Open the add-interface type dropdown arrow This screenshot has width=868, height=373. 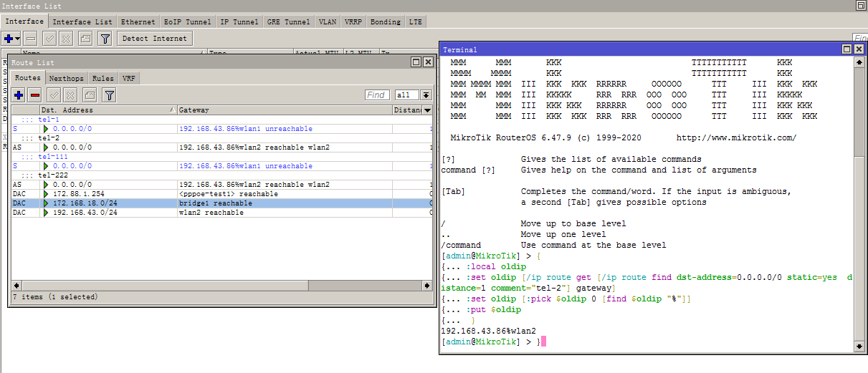18,39
